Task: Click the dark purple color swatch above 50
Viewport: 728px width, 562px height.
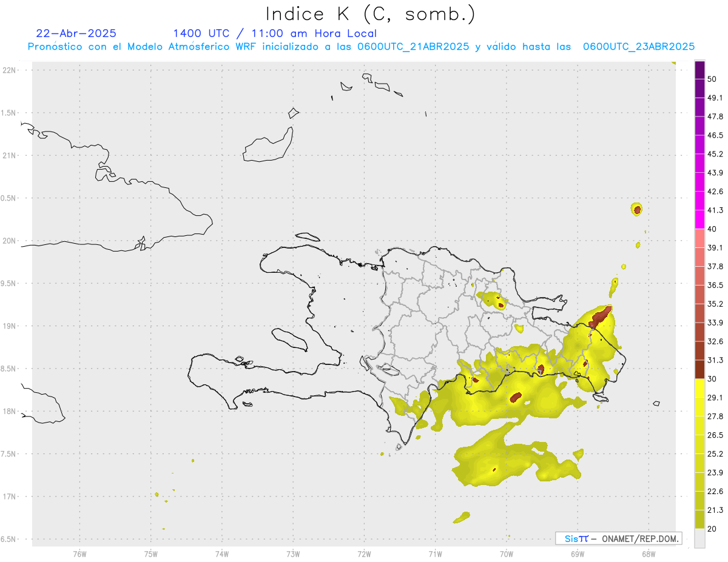Action: [699, 70]
